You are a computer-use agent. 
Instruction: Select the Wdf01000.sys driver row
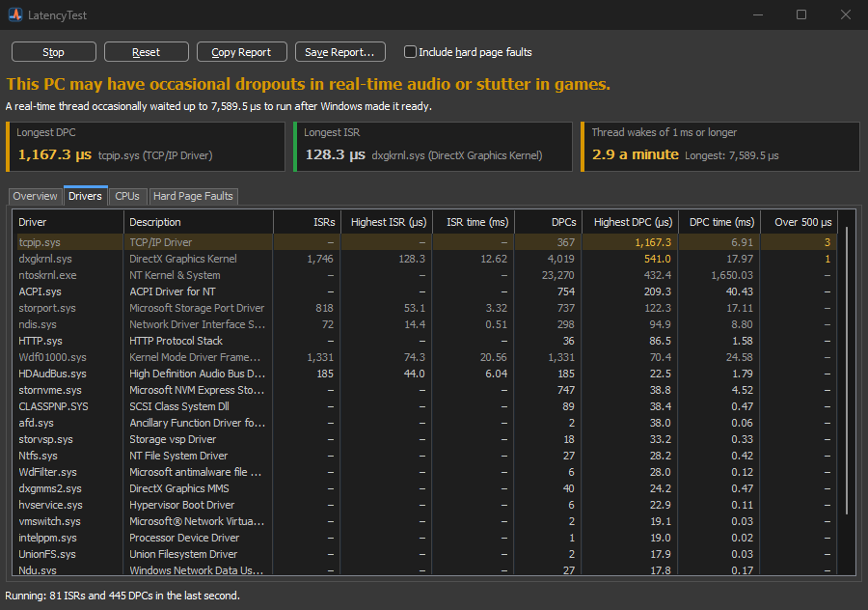[x=424, y=357]
